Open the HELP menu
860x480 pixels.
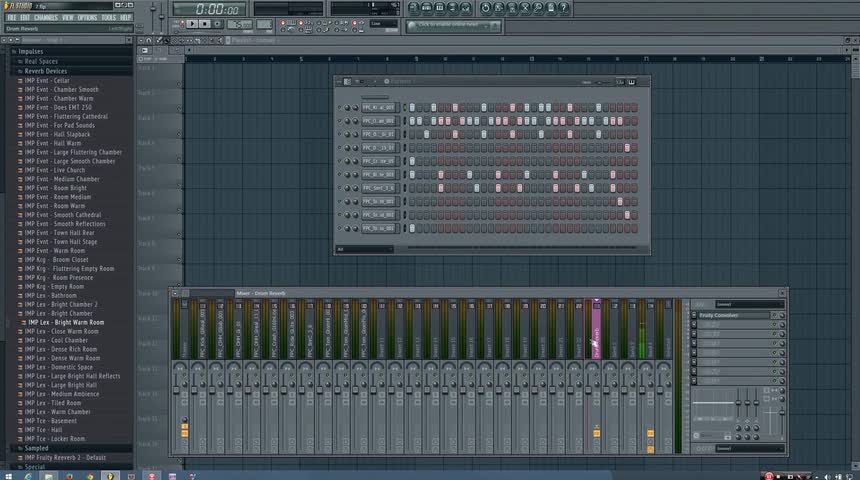126,18
